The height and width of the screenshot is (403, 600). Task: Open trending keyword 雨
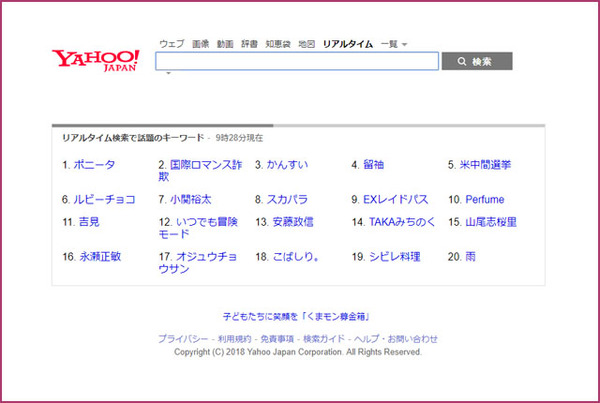[x=470, y=256]
